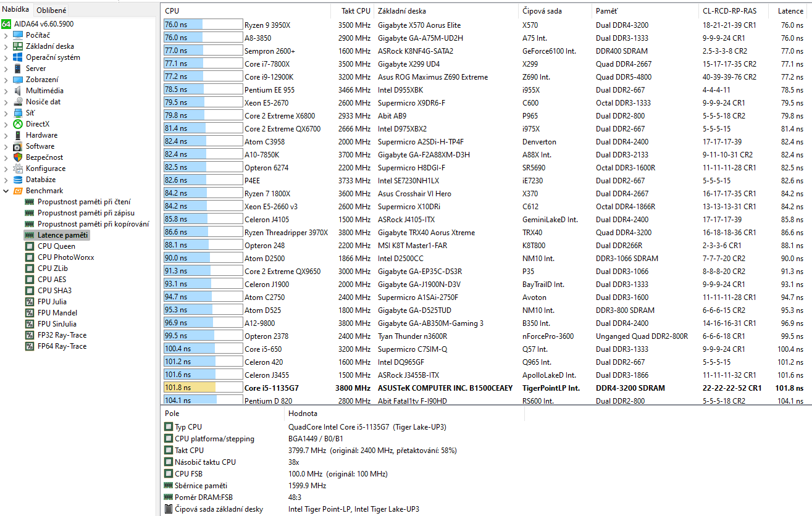Image resolution: width=812 pixels, height=516 pixels.
Task: Click the Bezpečnost shield icon
Action: tap(18, 157)
